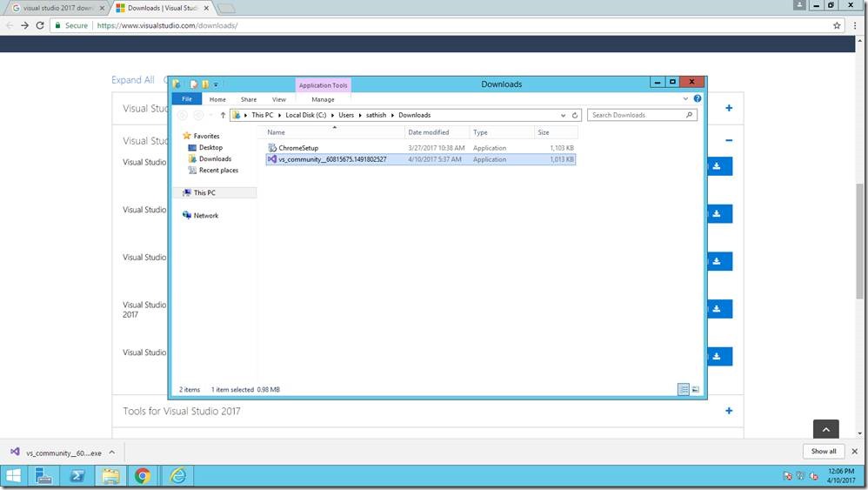Open the Manage tab under Application Tools
Image resolution: width=868 pixels, height=490 pixels.
coord(323,100)
